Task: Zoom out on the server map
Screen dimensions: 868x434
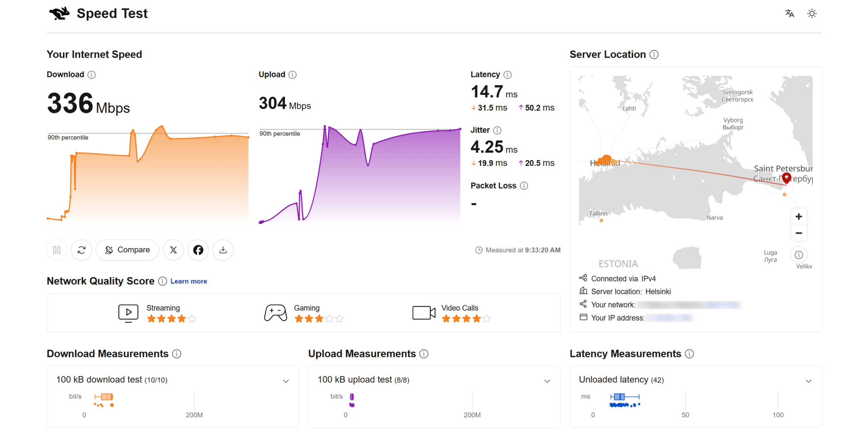Action: tap(798, 233)
